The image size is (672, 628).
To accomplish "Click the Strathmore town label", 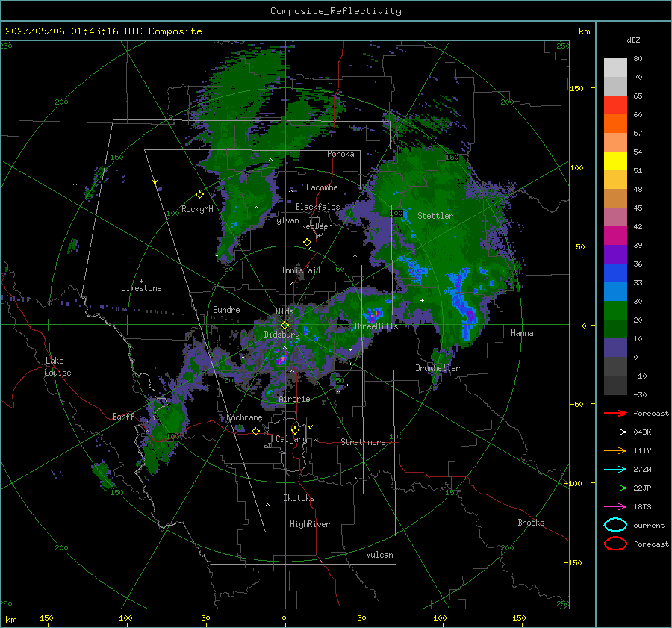I will pyautogui.click(x=363, y=442).
